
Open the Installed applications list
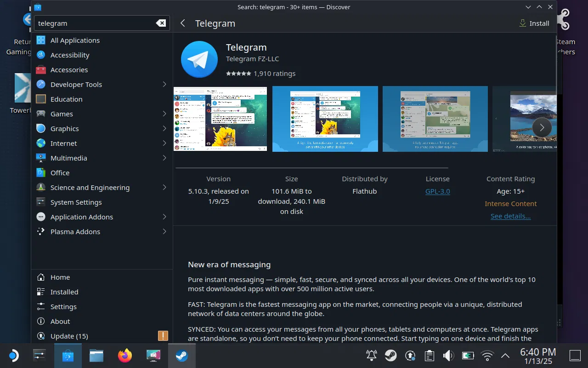[x=102, y=292]
